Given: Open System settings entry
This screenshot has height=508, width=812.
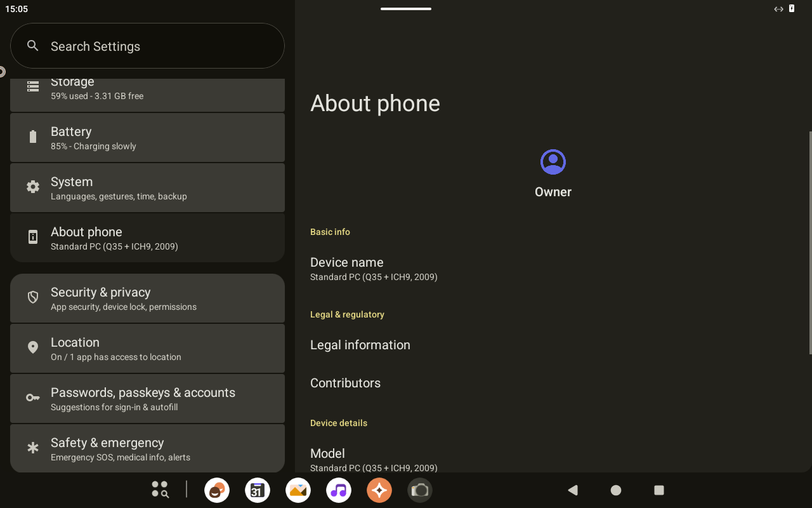Looking at the screenshot, I should pyautogui.click(x=147, y=188).
